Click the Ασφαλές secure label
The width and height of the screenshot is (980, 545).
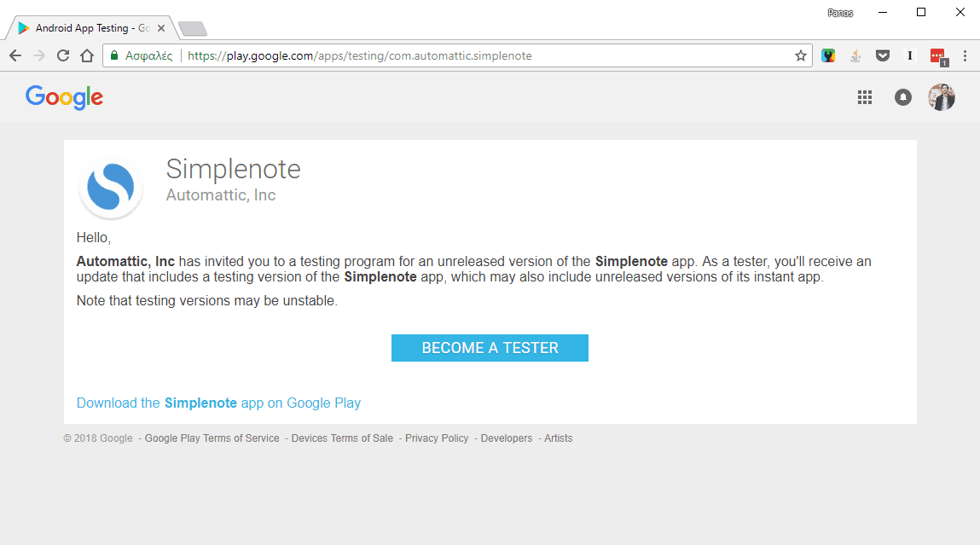tap(148, 55)
